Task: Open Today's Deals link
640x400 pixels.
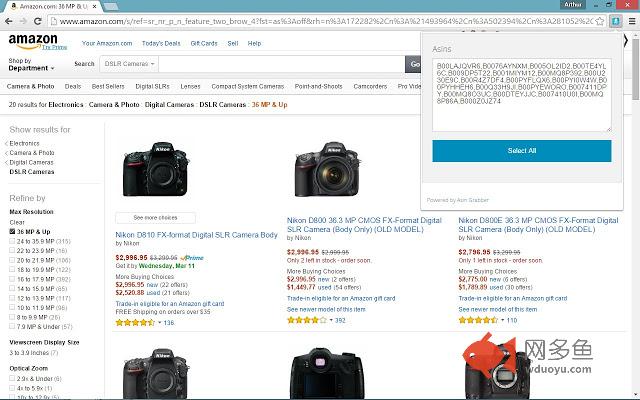Action: pos(161,43)
